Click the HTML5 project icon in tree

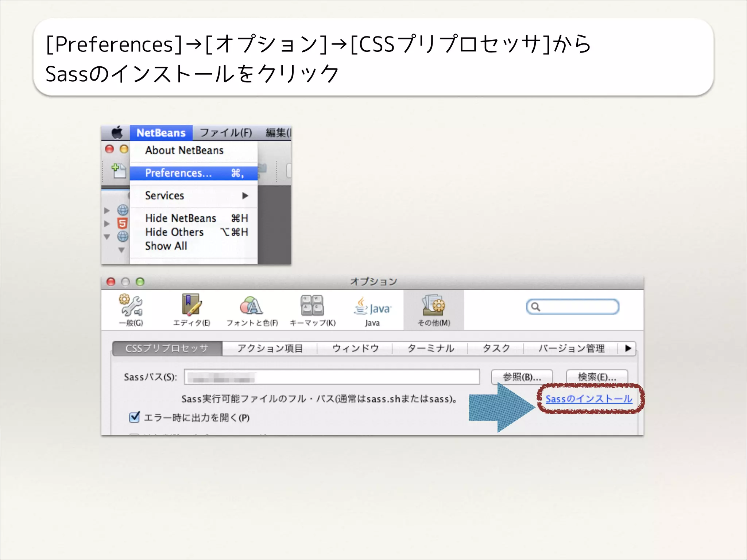pos(123,223)
